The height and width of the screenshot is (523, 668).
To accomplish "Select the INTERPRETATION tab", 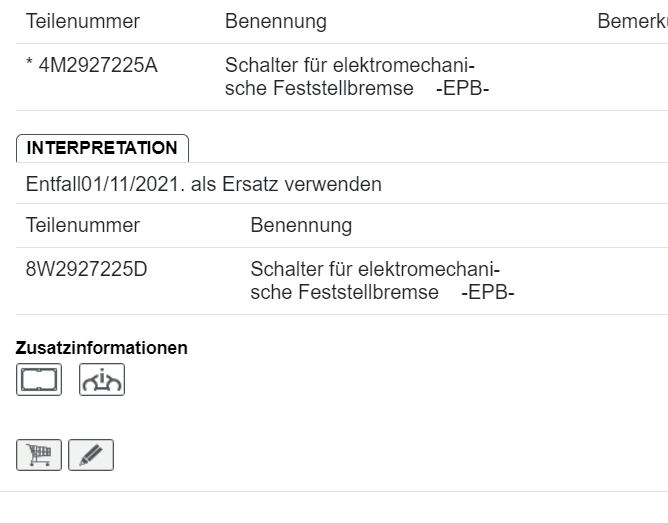I will pyautogui.click(x=102, y=148).
